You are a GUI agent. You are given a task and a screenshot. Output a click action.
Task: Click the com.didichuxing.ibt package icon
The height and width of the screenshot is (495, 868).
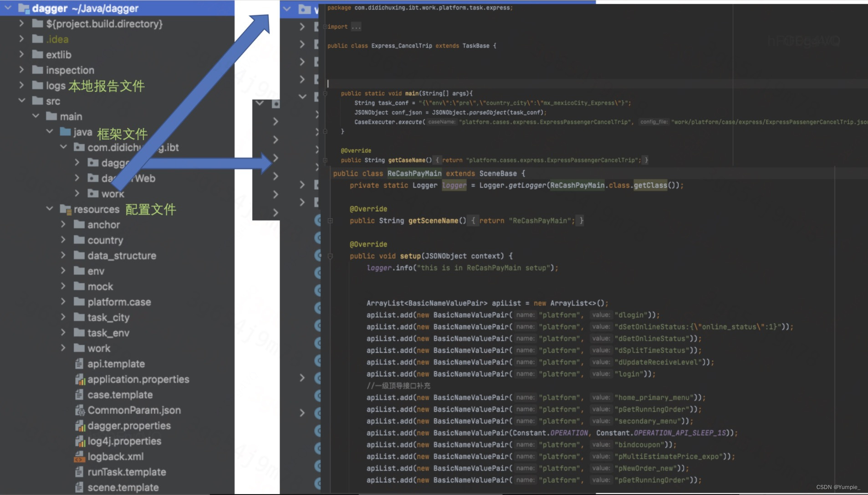point(79,147)
